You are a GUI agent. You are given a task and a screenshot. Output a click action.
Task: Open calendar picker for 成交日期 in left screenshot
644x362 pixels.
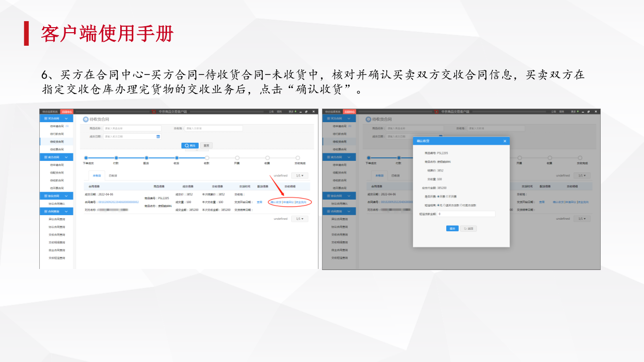pyautogui.click(x=158, y=136)
